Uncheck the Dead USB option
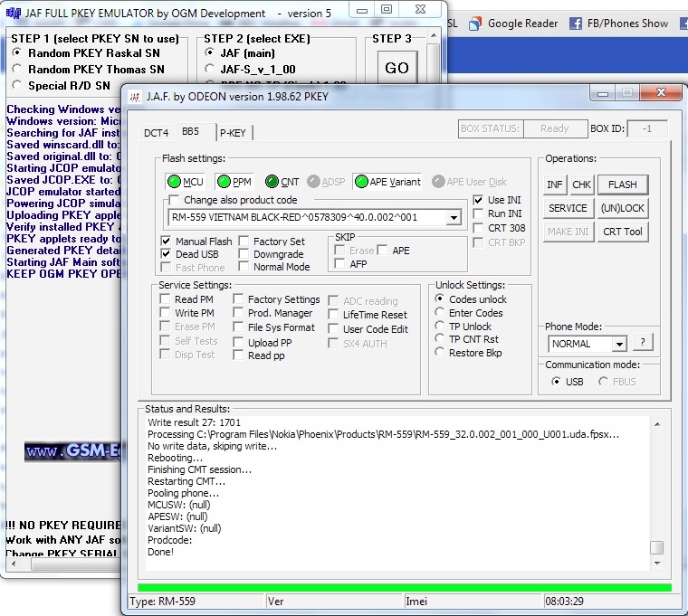688x616 pixels. point(166,254)
